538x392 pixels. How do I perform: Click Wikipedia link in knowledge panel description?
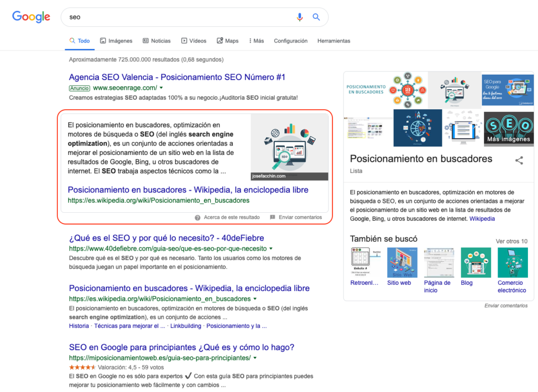coord(482,219)
